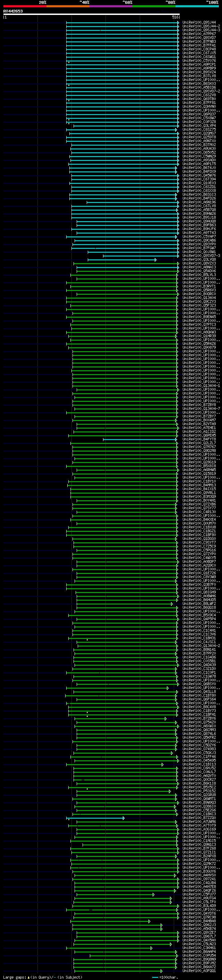Click the orange ~40% identity legend segment
Image resolution: width=222 pixels, height=980 pixels.
point(68,6)
